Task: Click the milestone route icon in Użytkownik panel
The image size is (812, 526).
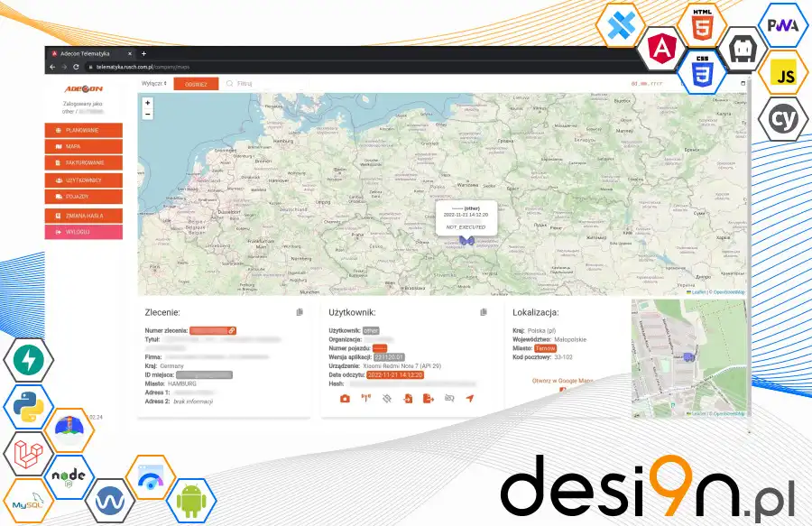Action: point(365,400)
